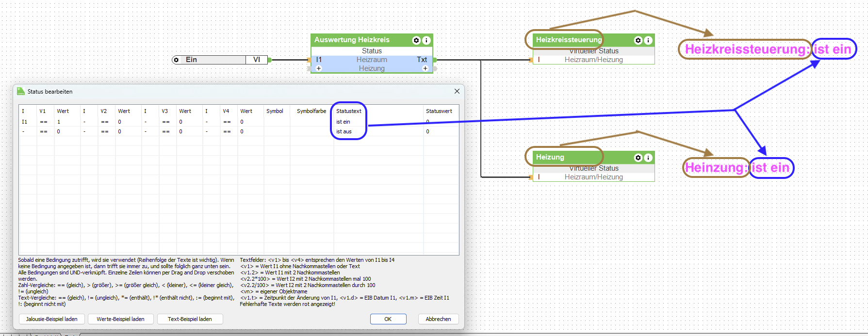Viewport: 868px width, 336px height.
Task: Close the Status bearbeiten dialog
Action: pyautogui.click(x=457, y=91)
